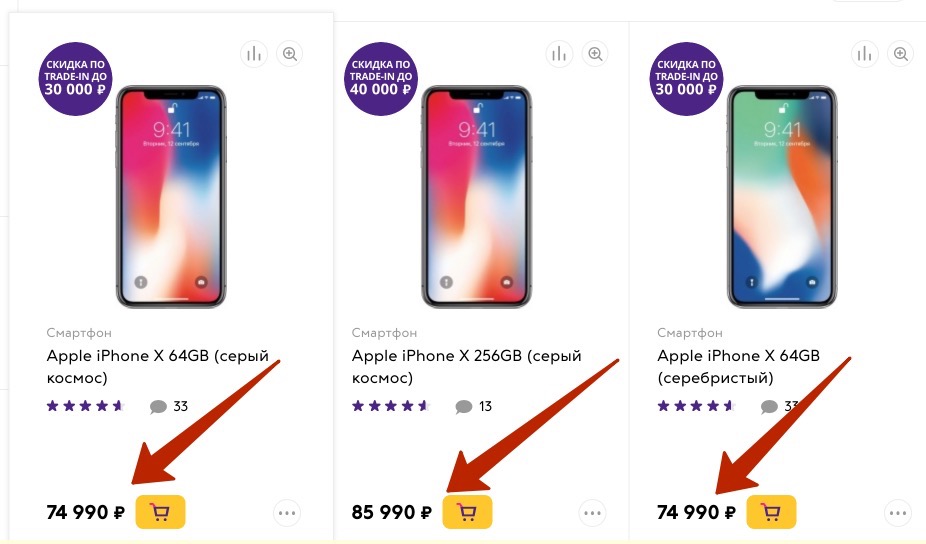The image size is (926, 544).
Task: Open more options for first product card
Action: [287, 513]
